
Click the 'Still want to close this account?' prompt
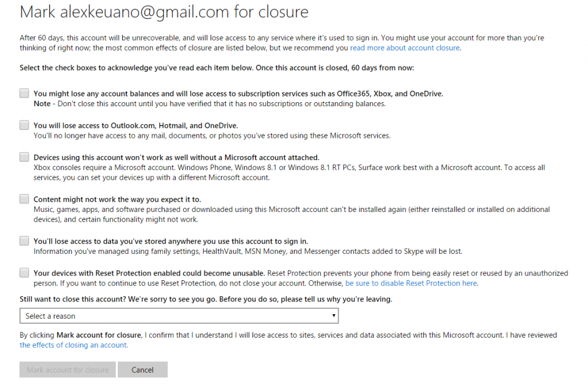click(x=206, y=299)
